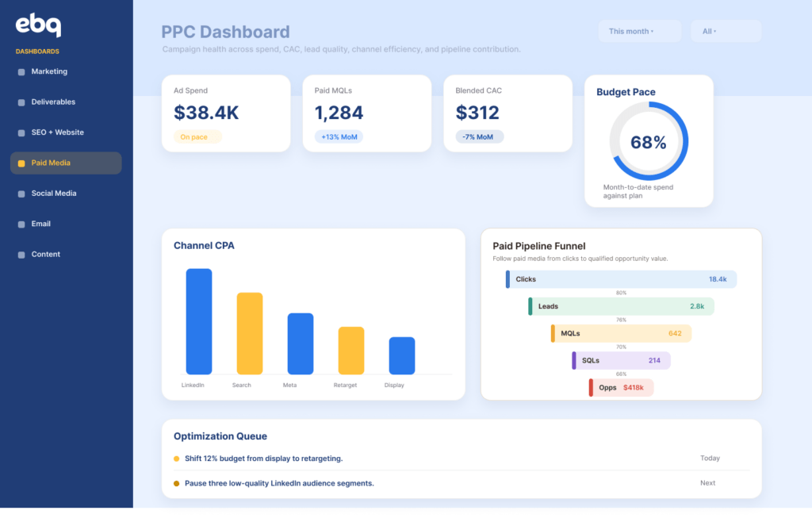
Task: Click the square icon beside Marketing
Action: pyautogui.click(x=21, y=72)
